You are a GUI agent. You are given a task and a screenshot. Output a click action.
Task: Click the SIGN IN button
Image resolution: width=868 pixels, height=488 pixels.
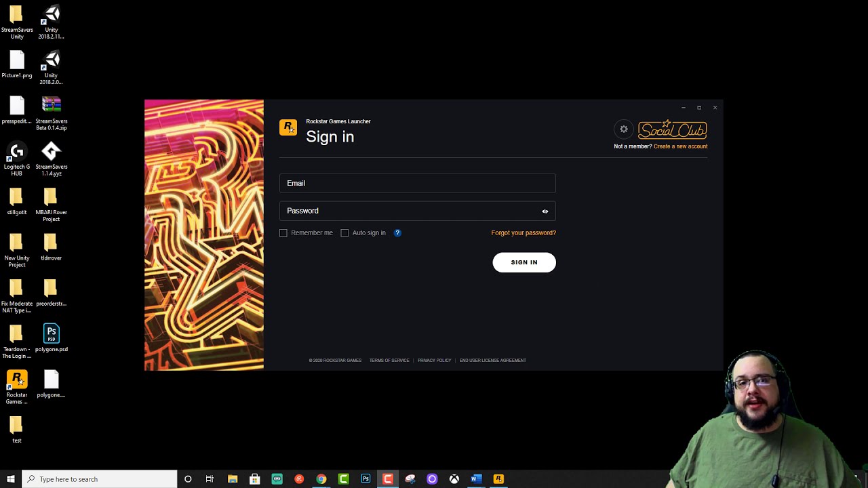click(524, 262)
